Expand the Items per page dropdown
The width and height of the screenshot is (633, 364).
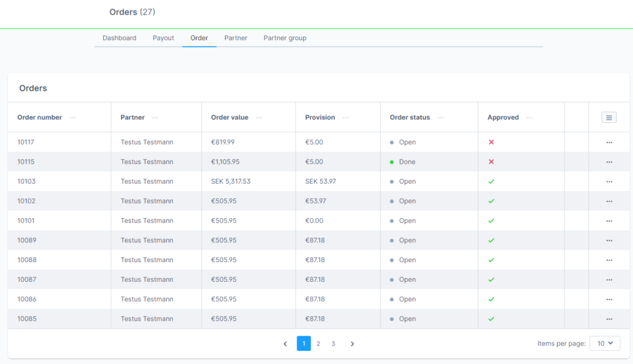click(x=605, y=344)
